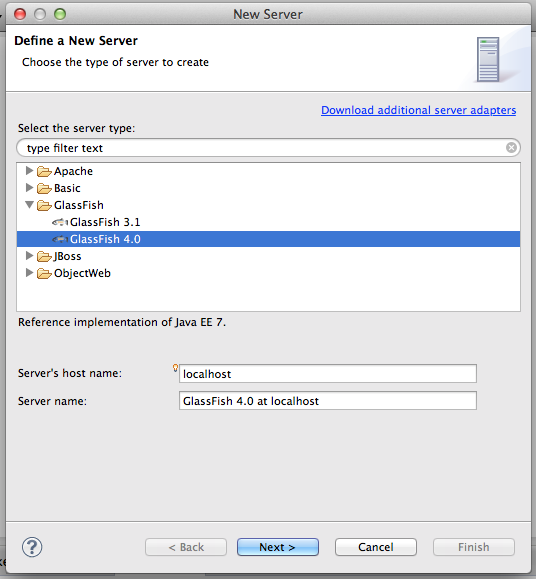The height and width of the screenshot is (579, 536).
Task: Click into the Server name field
Action: click(x=328, y=401)
